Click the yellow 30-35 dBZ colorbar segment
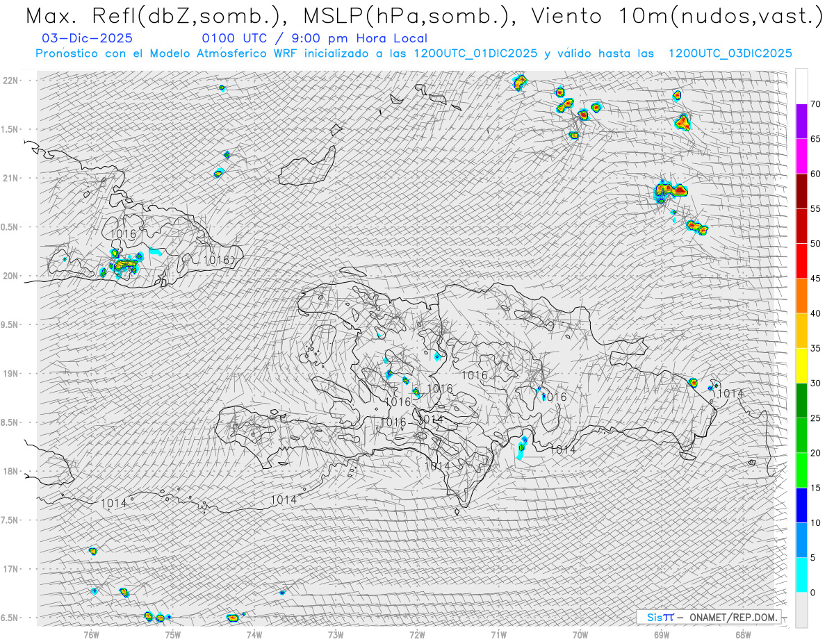 801,365
